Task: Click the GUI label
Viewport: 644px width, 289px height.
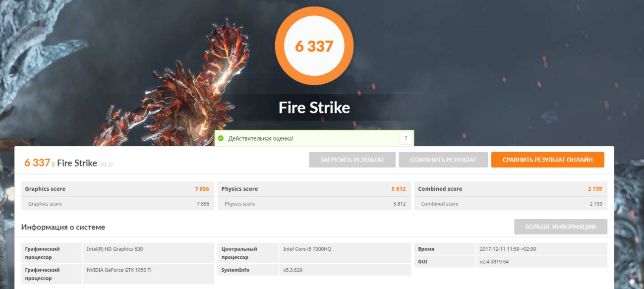Action: (422, 261)
